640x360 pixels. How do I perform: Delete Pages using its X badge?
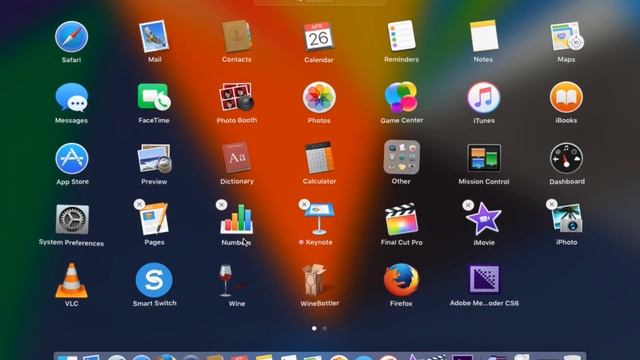pos(139,204)
